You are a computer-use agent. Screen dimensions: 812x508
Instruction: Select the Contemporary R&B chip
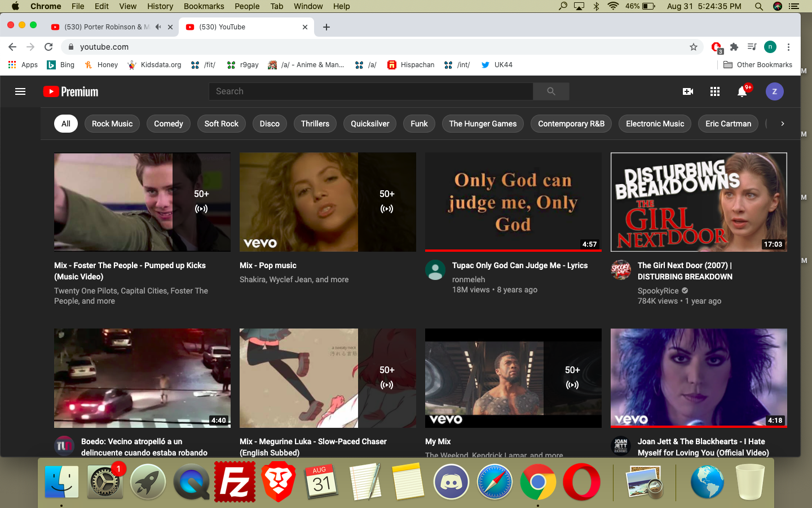coord(571,124)
